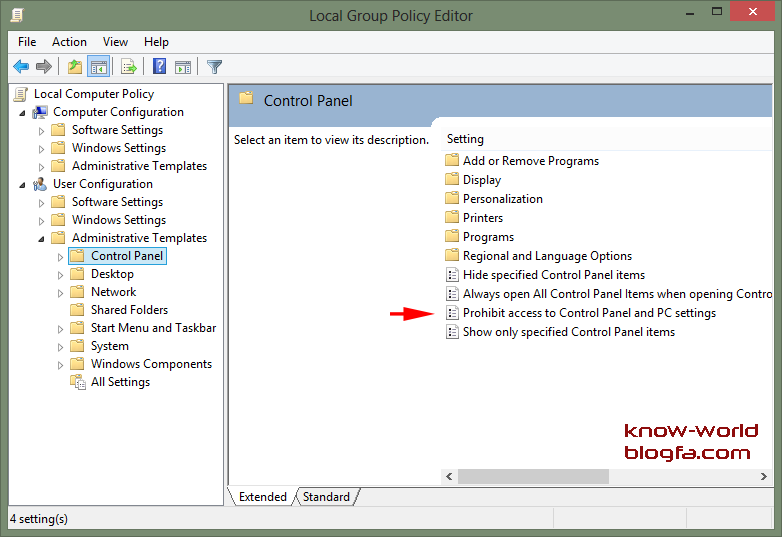Image resolution: width=782 pixels, height=537 pixels.
Task: Click the Forward arrow toolbar icon
Action: [x=43, y=67]
